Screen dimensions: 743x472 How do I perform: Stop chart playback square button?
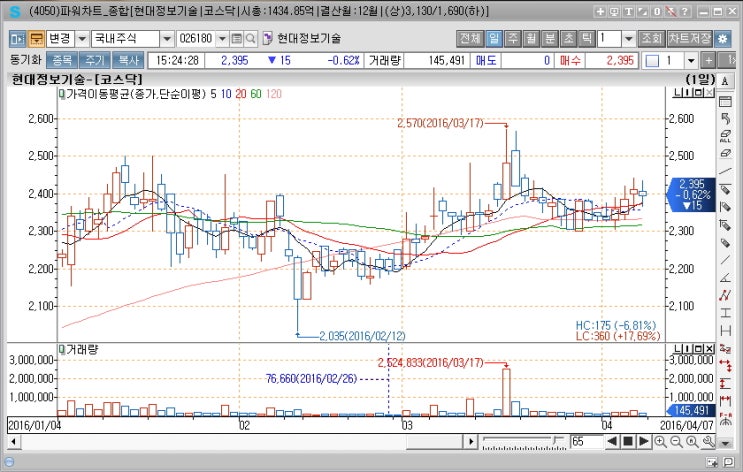pyautogui.click(x=628, y=442)
